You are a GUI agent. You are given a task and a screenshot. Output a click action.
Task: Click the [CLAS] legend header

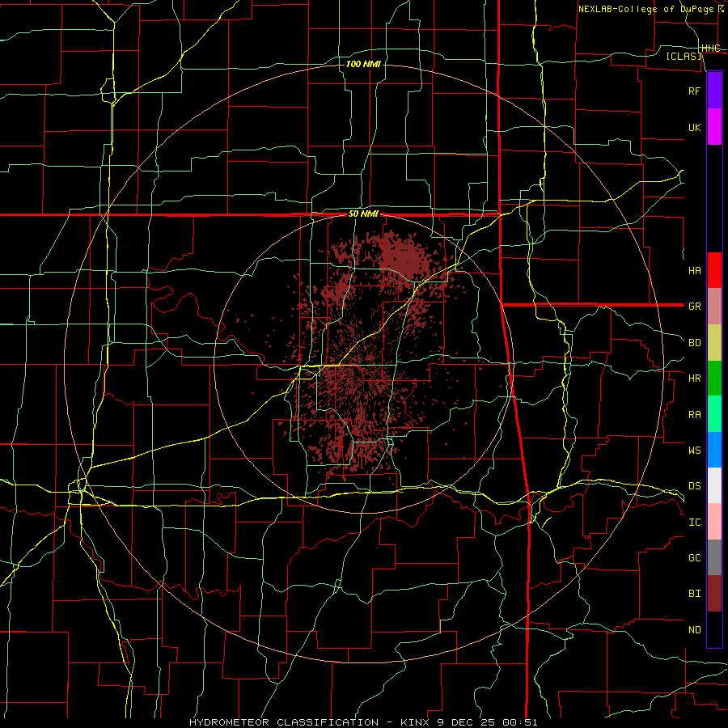684,57
